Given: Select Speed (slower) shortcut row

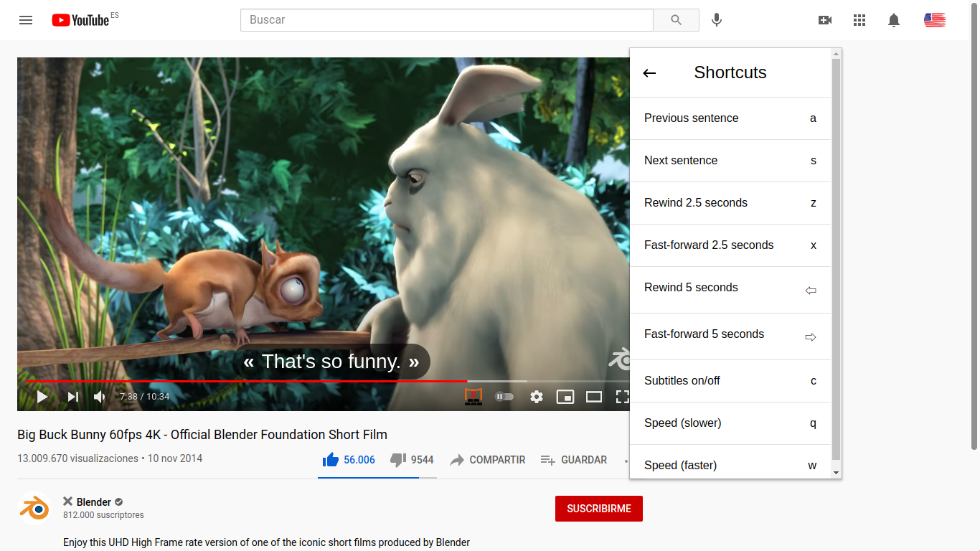Looking at the screenshot, I should pos(730,423).
